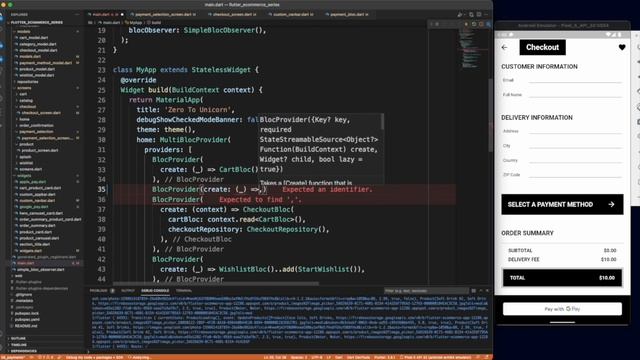
Task: Collapse the screens folder
Action: (x=24, y=88)
